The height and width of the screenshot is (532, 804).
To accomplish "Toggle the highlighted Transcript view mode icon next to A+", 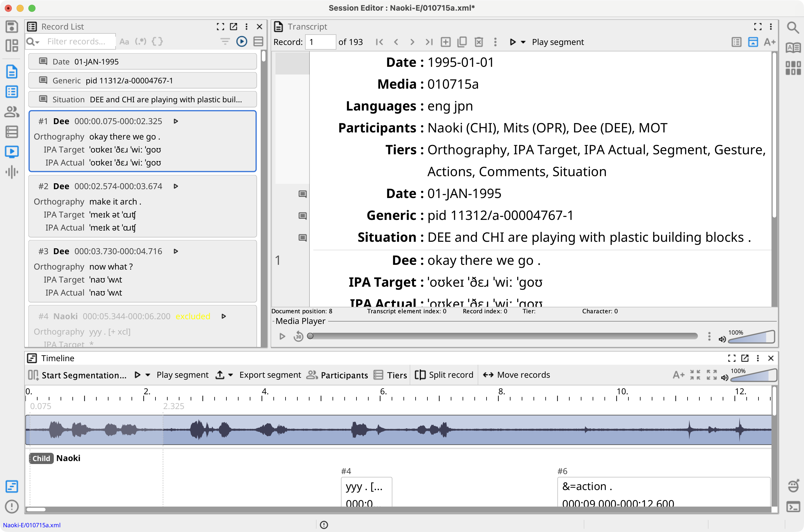I will pos(753,42).
